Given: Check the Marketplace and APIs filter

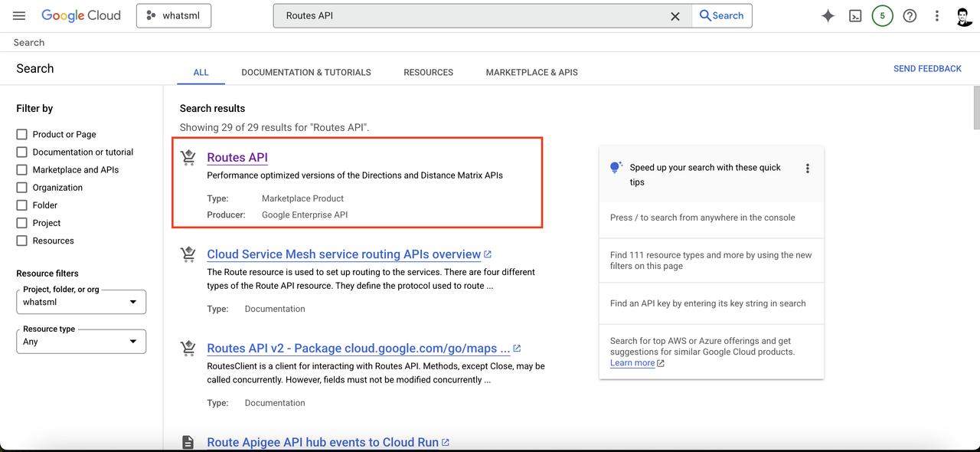Looking at the screenshot, I should [x=21, y=169].
